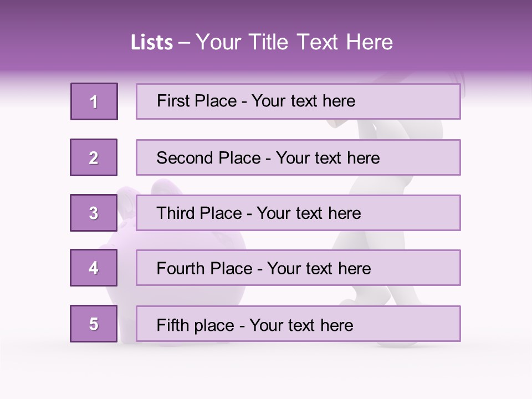Select the Second Place text bar
Screen dimensions: 532x399
(298, 157)
